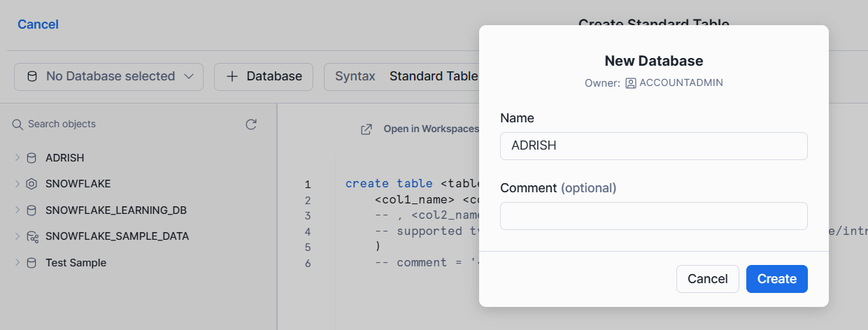Screen dimensions: 868x330
Task: Select SNOWFLAKE_SAMPLE_DATA in object list
Action: click(x=118, y=236)
